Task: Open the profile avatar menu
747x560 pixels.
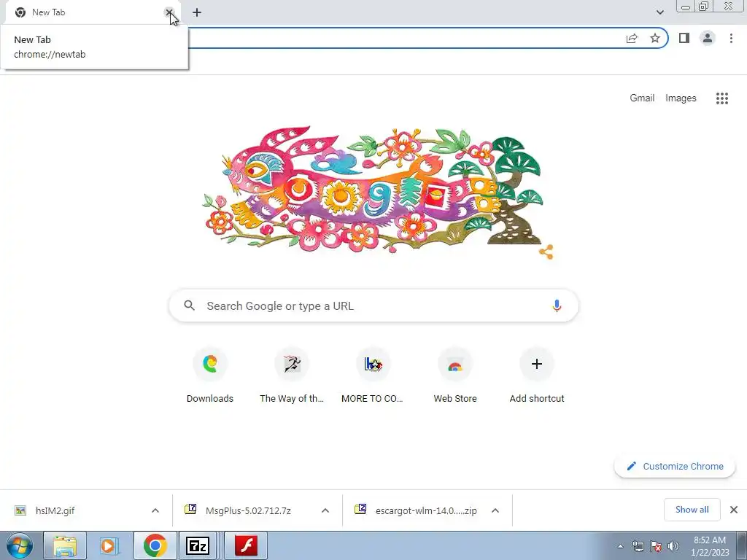Action: point(708,38)
